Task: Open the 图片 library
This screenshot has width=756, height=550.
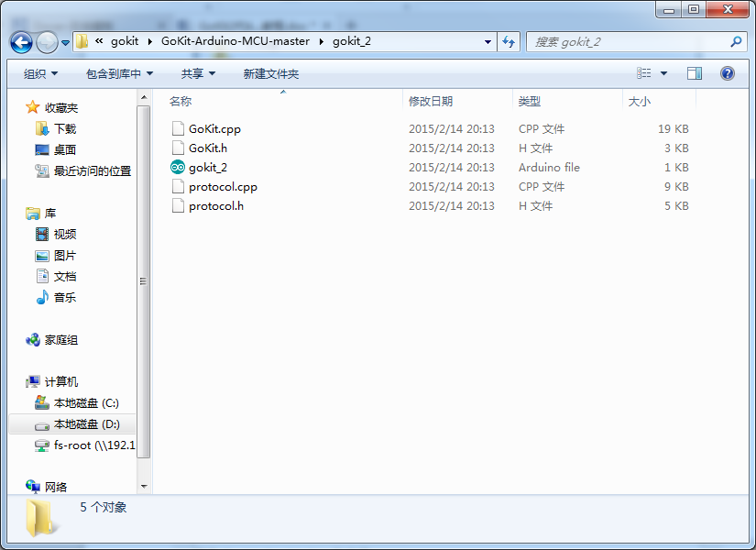Action: (56, 256)
